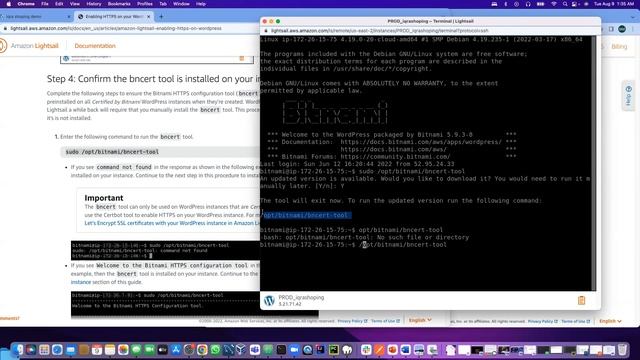Screen dimensions: 640x360
Task: Open a new Chrome tab with the plus icon
Action: 161,17
